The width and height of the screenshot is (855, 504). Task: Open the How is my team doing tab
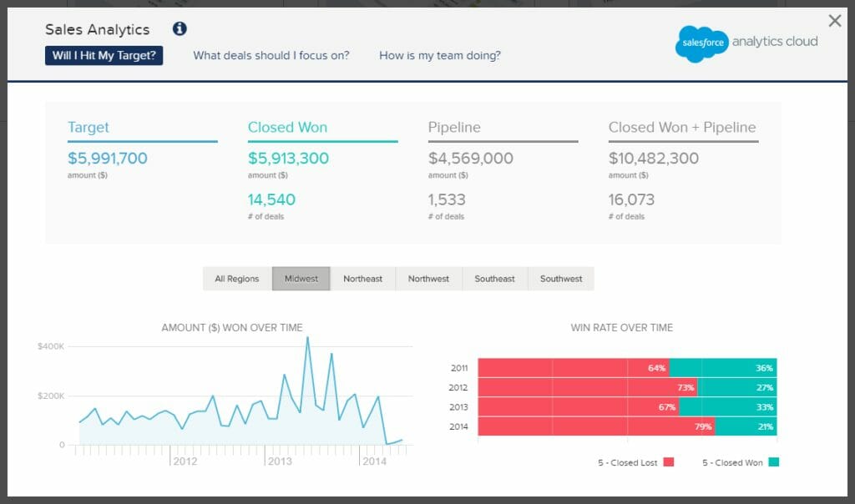tap(440, 56)
